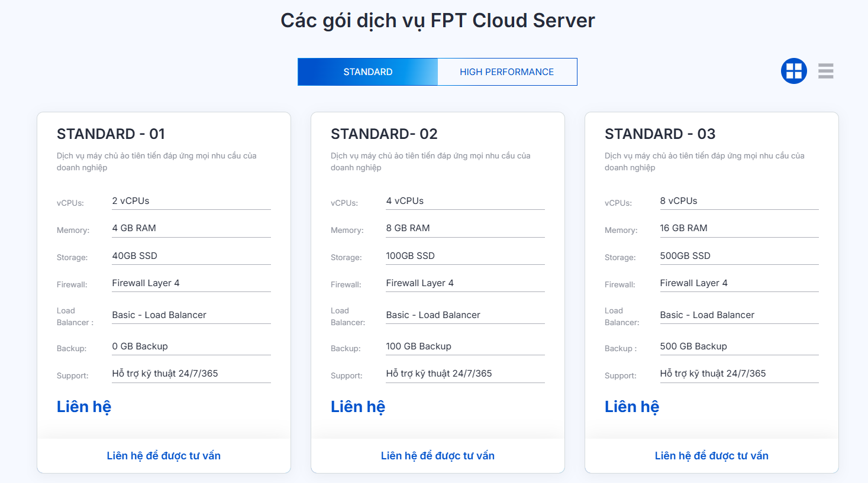Select the Hỗ trợ kỹ thuật 24/7/365 field on STANDARD - 01
The image size is (868, 483).
click(191, 373)
